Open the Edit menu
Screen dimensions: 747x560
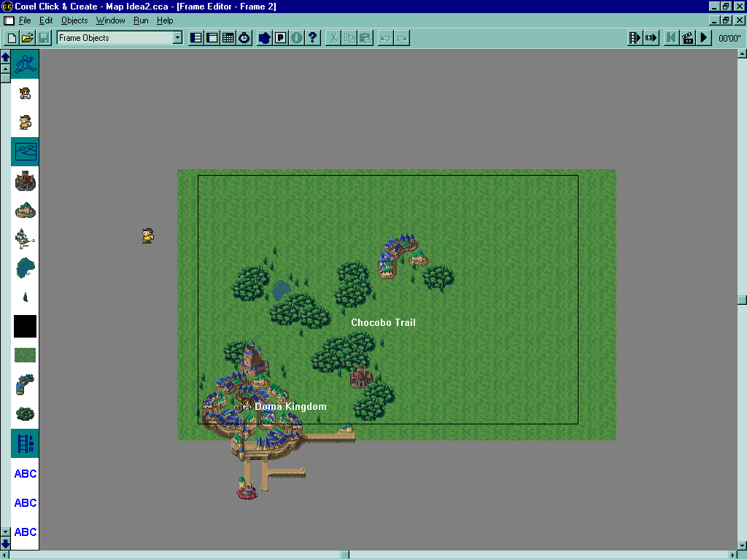tap(46, 20)
